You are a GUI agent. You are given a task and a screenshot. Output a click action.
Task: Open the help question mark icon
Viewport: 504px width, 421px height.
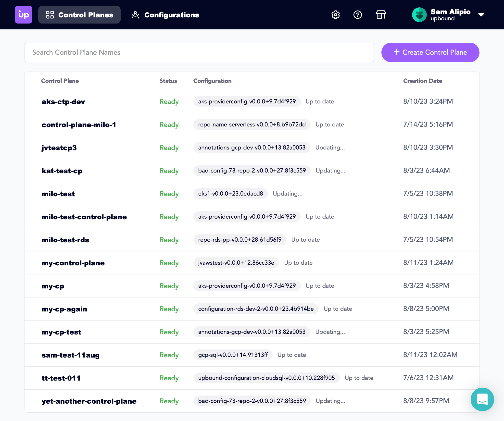[357, 15]
